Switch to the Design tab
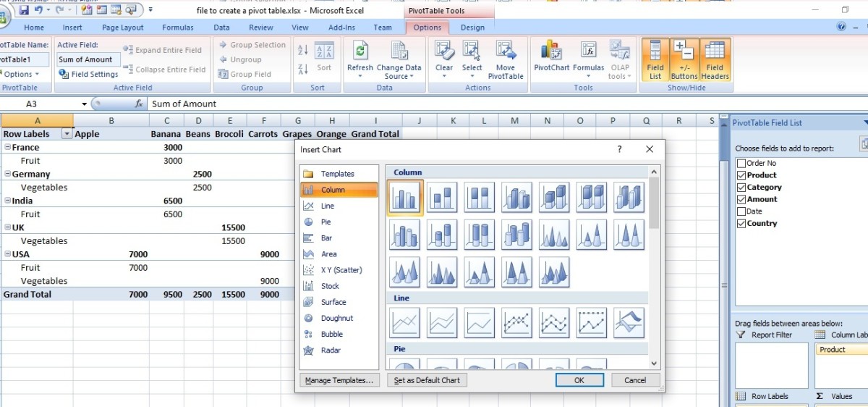 click(472, 28)
